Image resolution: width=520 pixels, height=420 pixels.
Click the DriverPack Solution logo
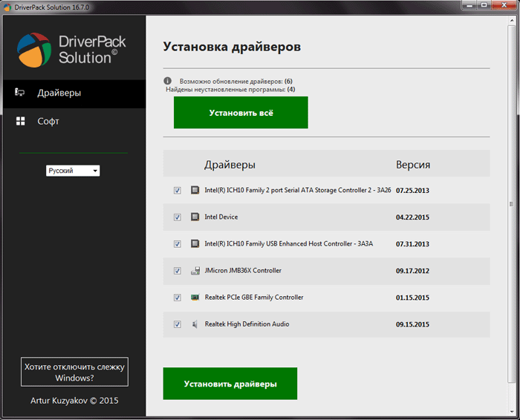[71, 50]
